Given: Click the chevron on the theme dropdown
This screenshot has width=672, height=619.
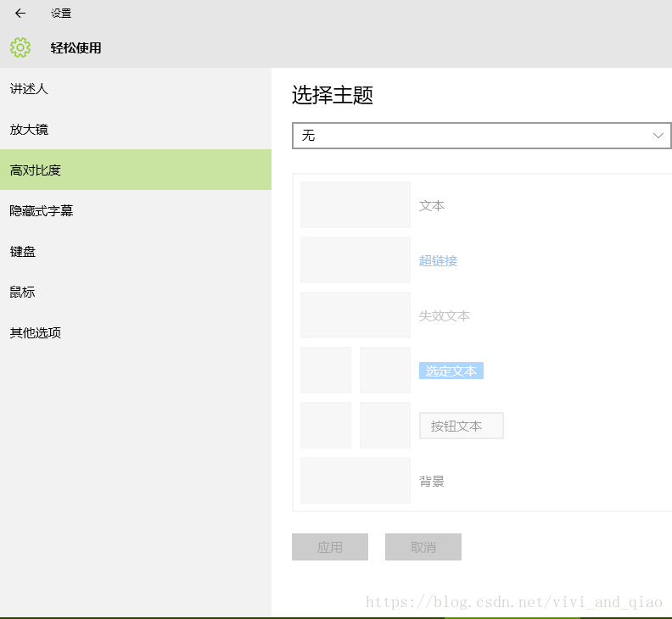Looking at the screenshot, I should pyautogui.click(x=658, y=136).
